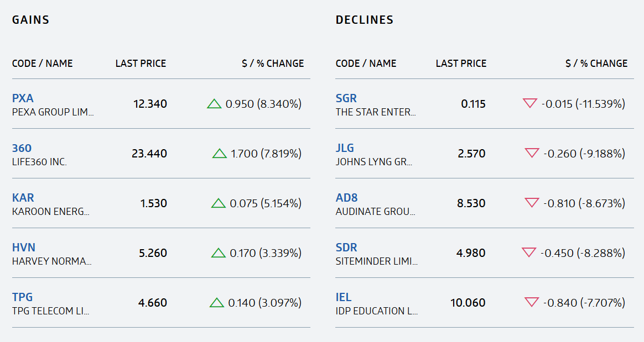The width and height of the screenshot is (644, 342).
Task: Click the green up triangle beside 1.700
Action: (219, 154)
